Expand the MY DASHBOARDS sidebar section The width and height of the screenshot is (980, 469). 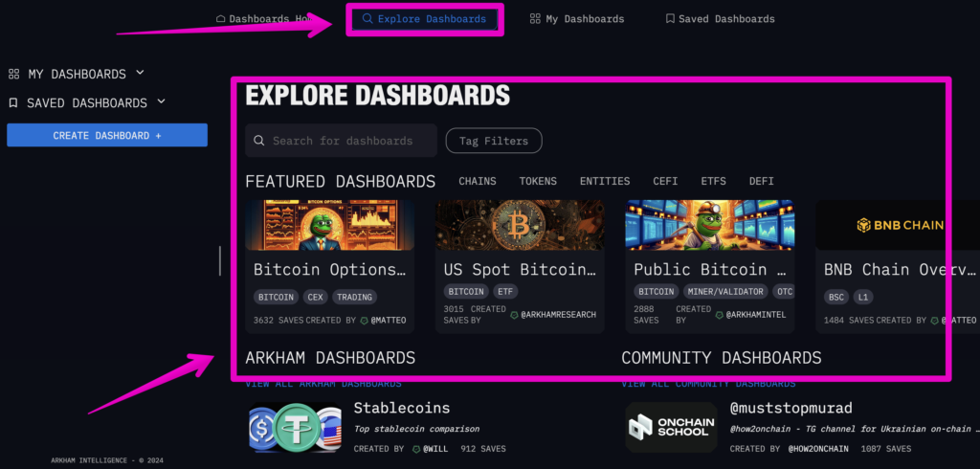(140, 73)
